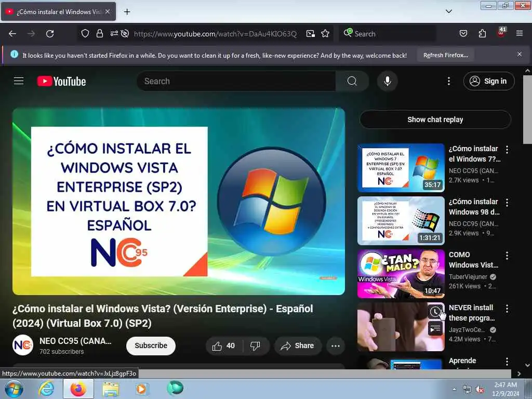Show hidden system tray icons arrow
Image resolution: width=532 pixels, height=399 pixels.
pyautogui.click(x=454, y=389)
